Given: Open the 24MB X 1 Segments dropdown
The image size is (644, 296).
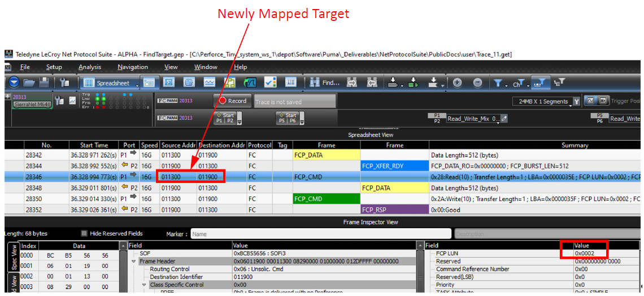Looking at the screenshot, I should [x=543, y=101].
